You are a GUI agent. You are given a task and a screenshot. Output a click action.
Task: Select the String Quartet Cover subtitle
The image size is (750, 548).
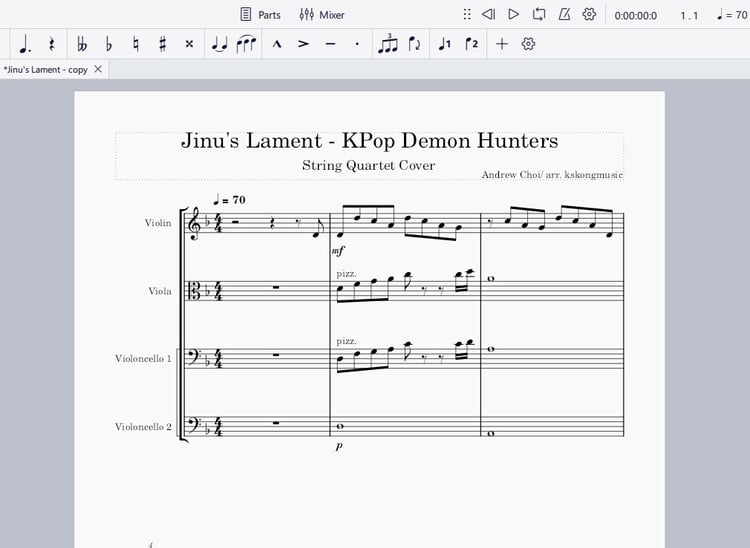click(369, 165)
